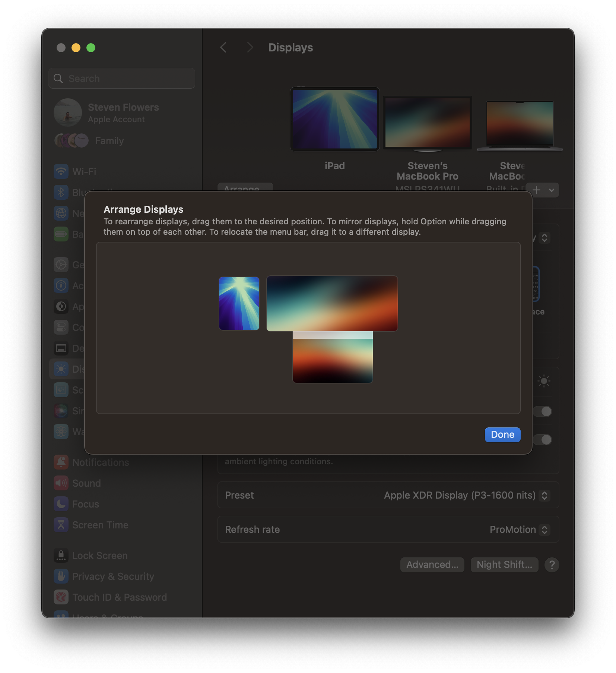Open the Refresh rate ProMotion dropdown
The image size is (616, 673).
pyautogui.click(x=544, y=530)
